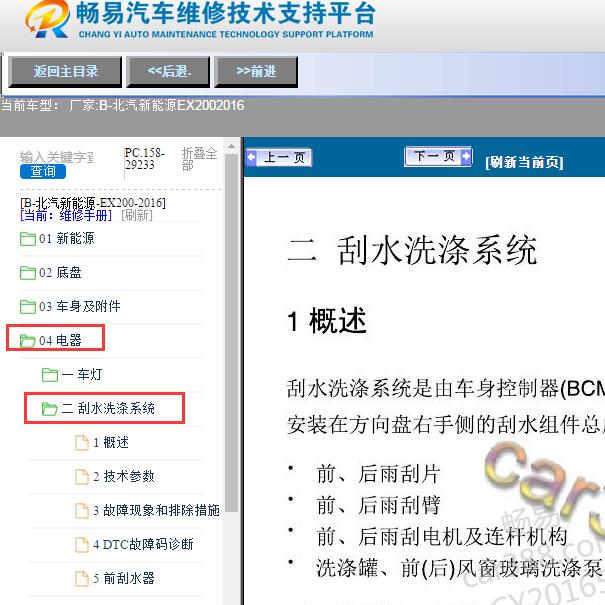The height and width of the screenshot is (605, 605).
Task: Click the [刷新] link in sidebar
Action: coord(137,215)
